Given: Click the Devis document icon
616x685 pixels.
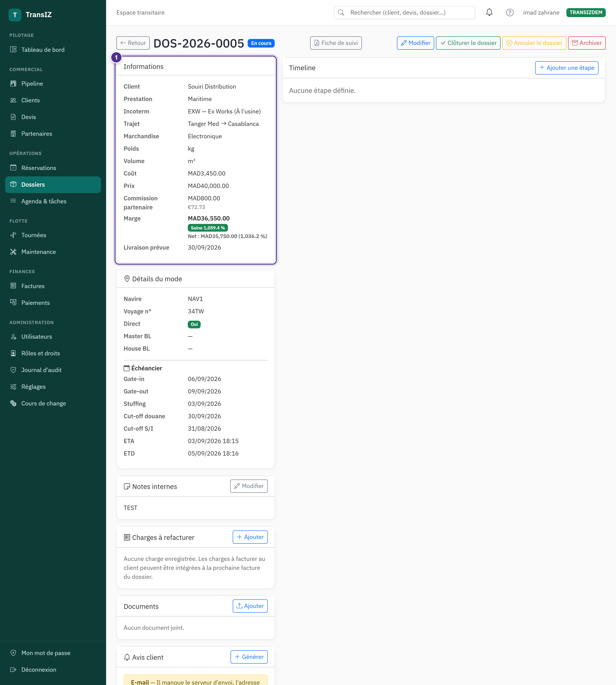Looking at the screenshot, I should (13, 117).
